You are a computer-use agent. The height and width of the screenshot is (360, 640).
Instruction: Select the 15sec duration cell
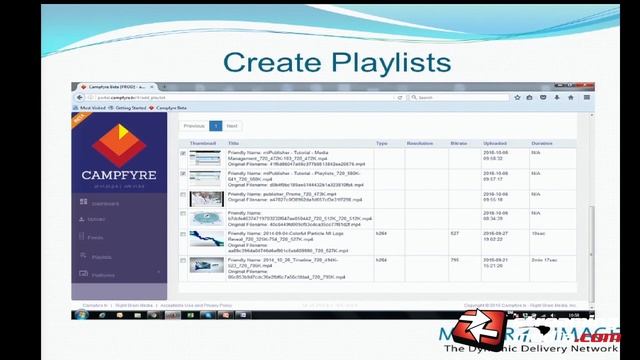[538, 233]
